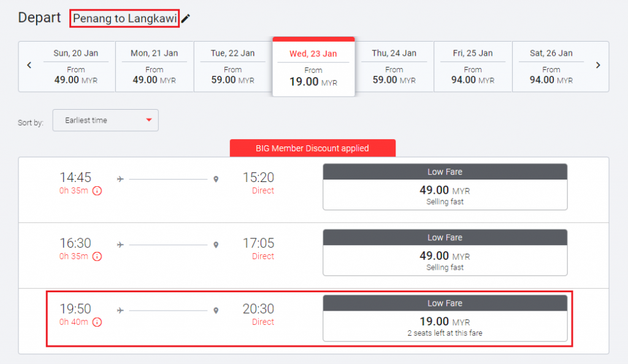Open the Sort by Earliest time dropdown
Viewport: 628px width, 364px height.
pos(105,120)
